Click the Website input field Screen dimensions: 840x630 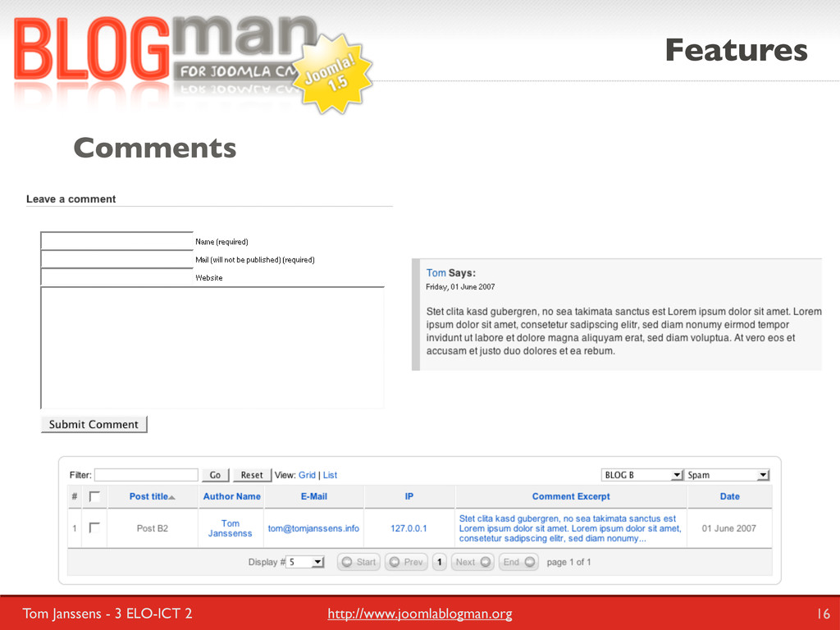116,277
